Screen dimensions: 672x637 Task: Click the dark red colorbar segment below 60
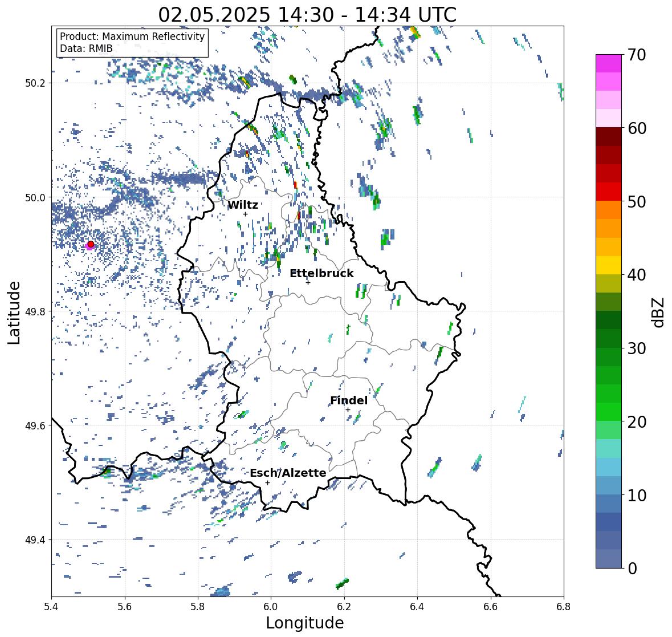pyautogui.click(x=609, y=137)
